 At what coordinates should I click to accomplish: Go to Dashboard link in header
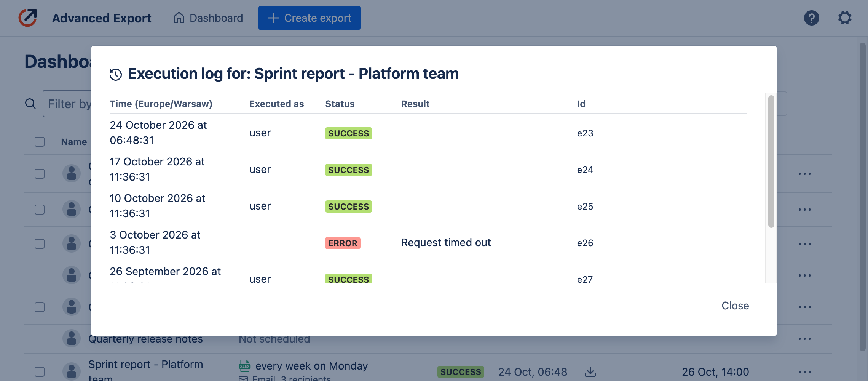(208, 18)
